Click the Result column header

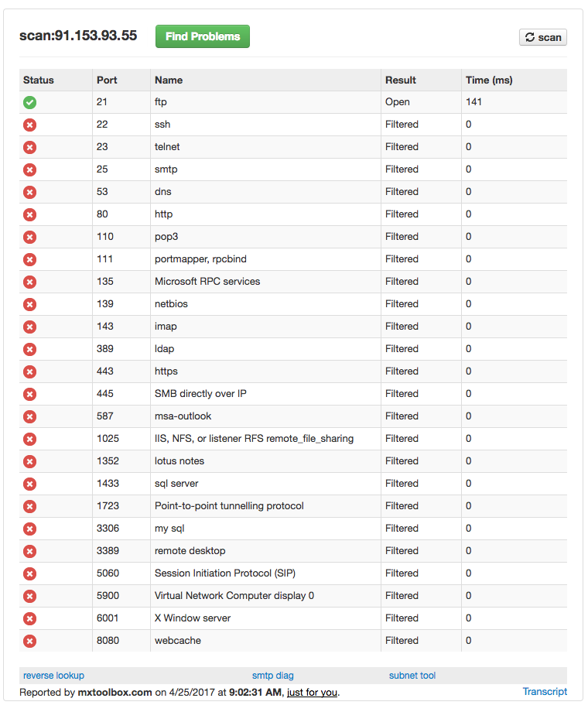pos(401,80)
